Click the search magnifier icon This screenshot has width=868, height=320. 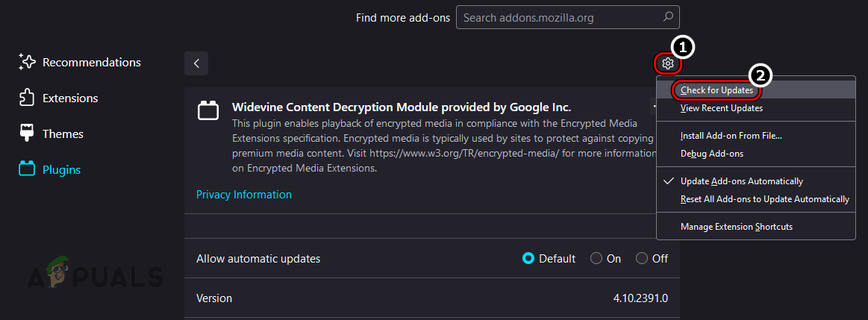click(668, 17)
